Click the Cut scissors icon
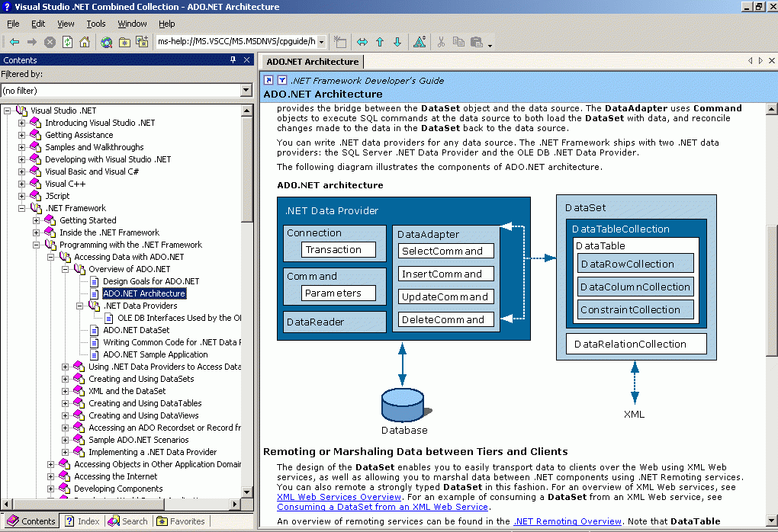Screen dimensions: 778x532 click(x=441, y=42)
